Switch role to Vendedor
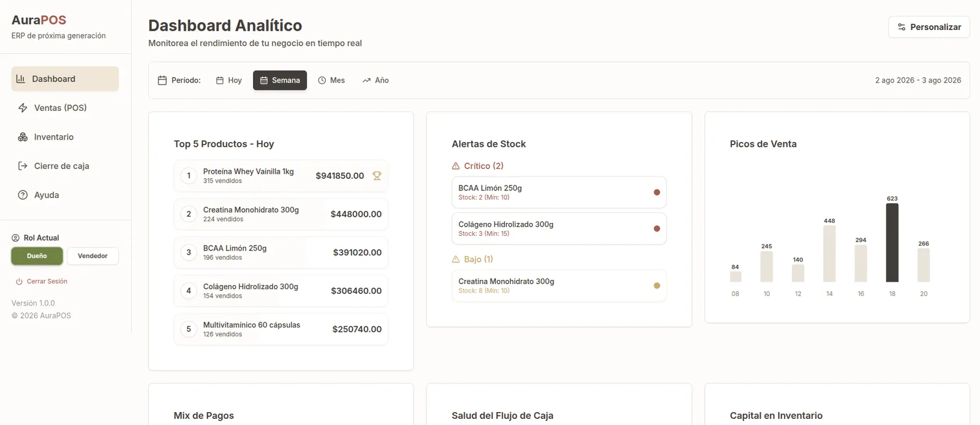Viewport: 980px width, 425px height. [92, 256]
